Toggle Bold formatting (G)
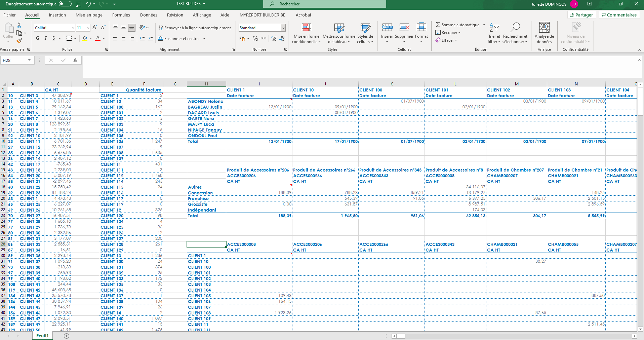 (38, 38)
